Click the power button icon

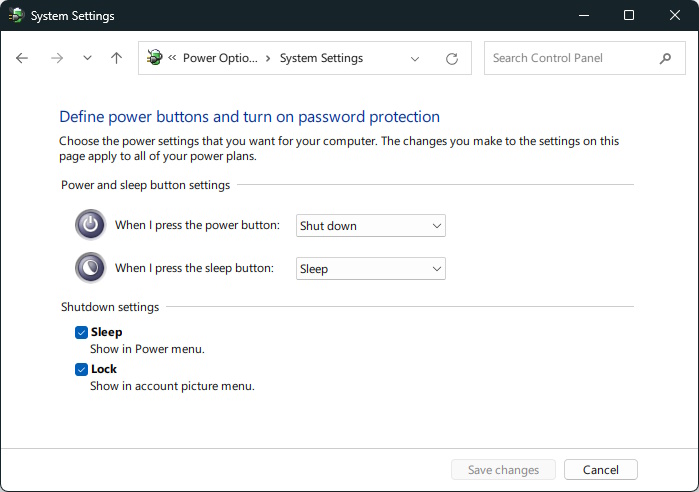(90, 225)
